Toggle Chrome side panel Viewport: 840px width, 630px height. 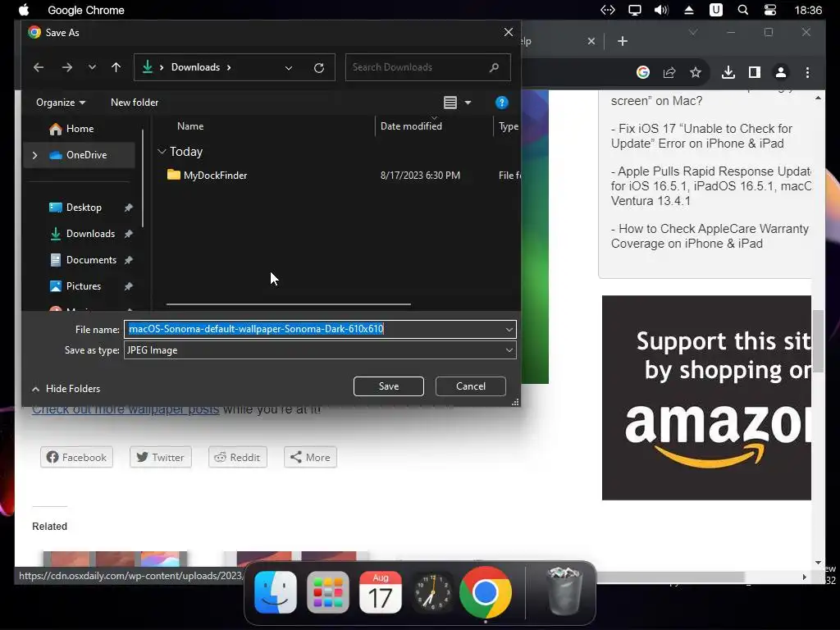[x=755, y=72]
